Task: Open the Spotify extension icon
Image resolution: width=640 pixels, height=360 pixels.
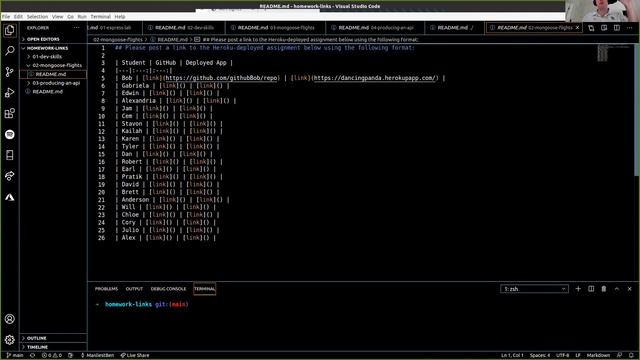Action: coord(10,134)
